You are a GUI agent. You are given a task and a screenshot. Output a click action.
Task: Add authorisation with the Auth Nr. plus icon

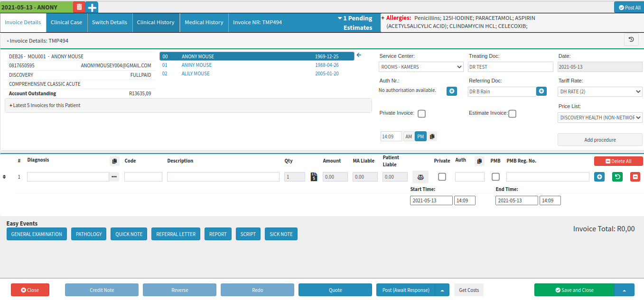click(452, 91)
